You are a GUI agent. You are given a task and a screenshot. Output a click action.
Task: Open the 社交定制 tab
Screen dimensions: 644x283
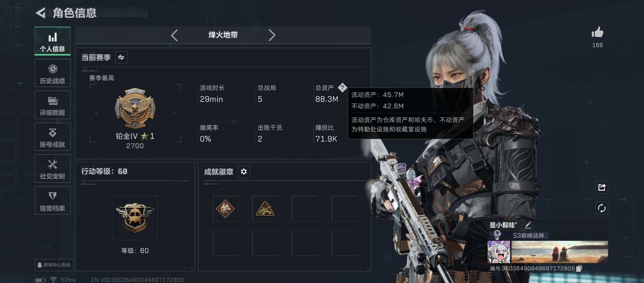coord(52,168)
